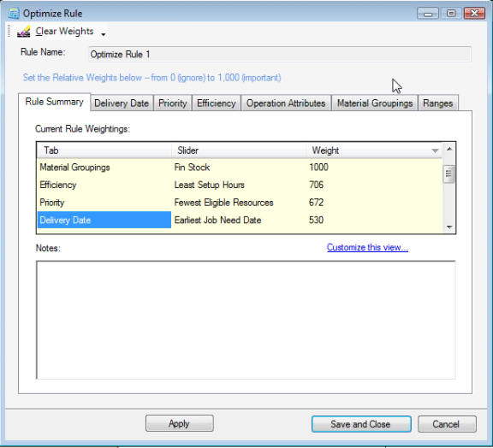
Task: Select the Material Groupings row
Action: (x=240, y=168)
